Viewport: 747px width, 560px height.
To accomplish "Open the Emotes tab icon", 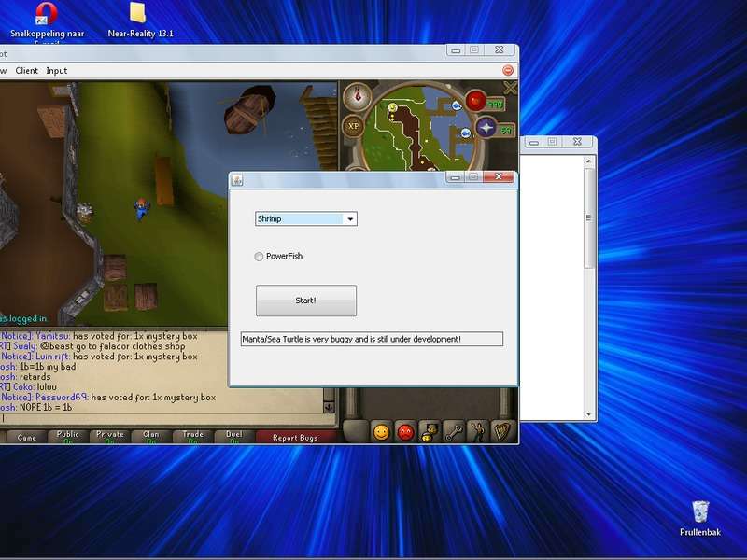I will [477, 432].
